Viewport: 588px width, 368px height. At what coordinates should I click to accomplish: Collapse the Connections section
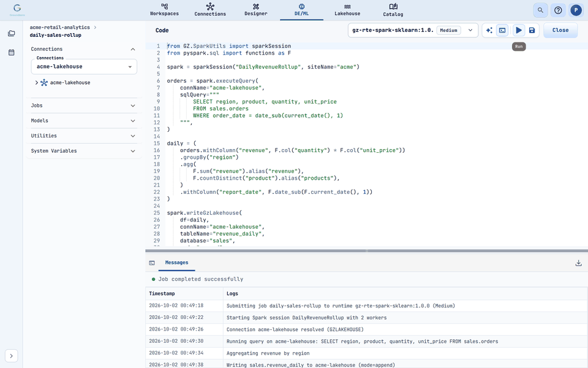point(83,49)
